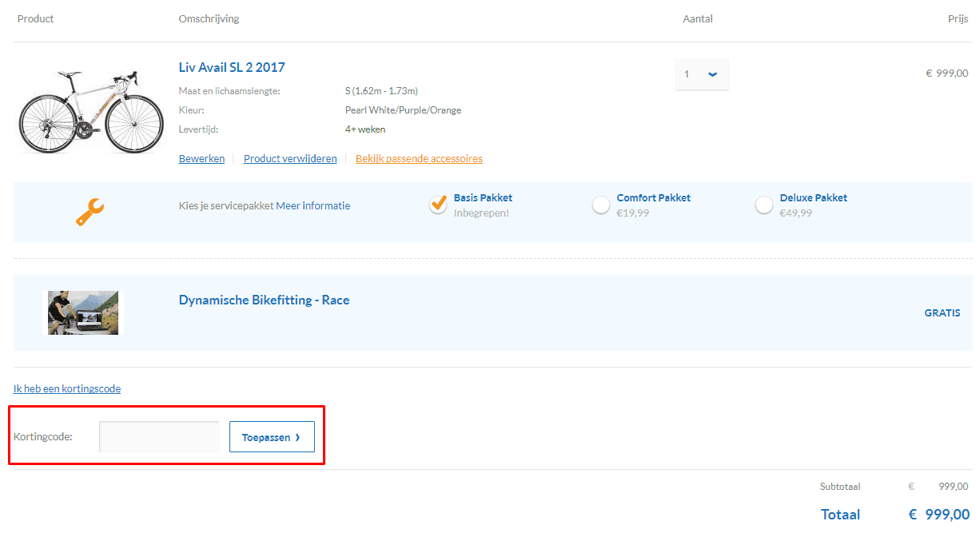Click the Omschrijving column header
This screenshot has height=533, width=980.
209,18
